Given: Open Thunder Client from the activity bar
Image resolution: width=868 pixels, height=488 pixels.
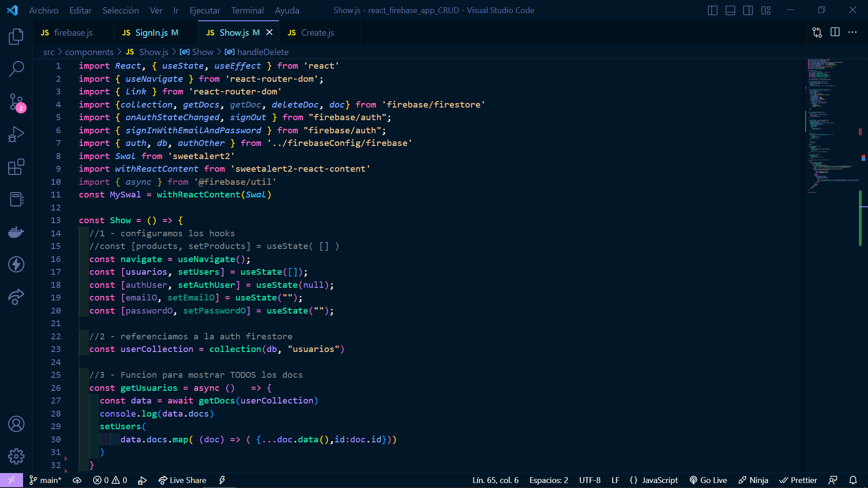Looking at the screenshot, I should point(16,264).
